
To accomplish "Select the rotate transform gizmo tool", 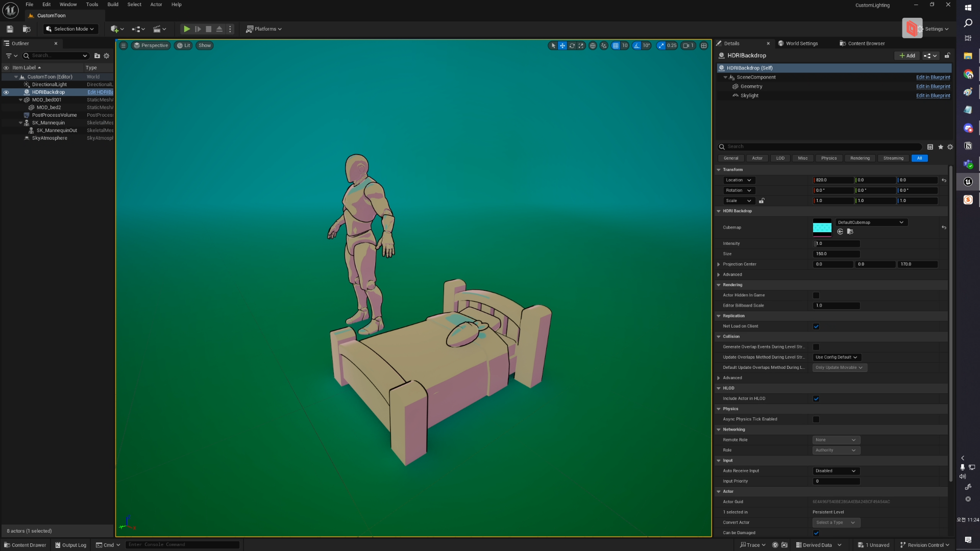I will (x=572, y=46).
